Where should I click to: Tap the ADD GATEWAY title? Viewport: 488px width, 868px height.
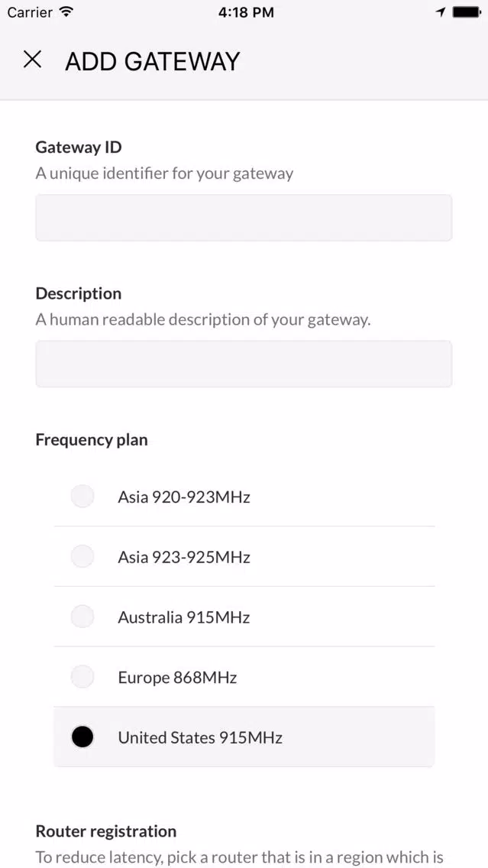tap(153, 61)
